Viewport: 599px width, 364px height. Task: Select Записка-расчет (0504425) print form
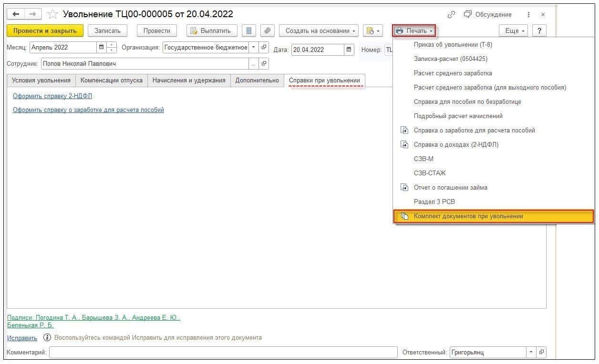494,59
